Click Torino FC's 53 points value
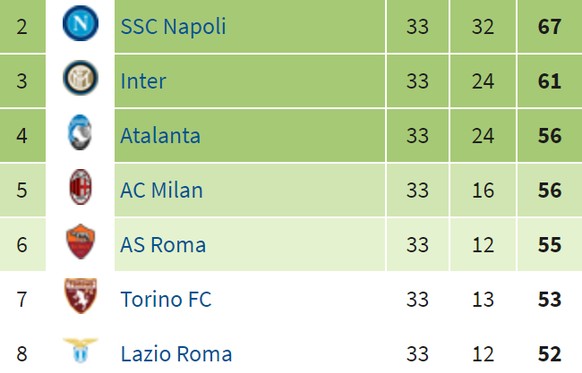The width and height of the screenshot is (582, 373). point(549,299)
